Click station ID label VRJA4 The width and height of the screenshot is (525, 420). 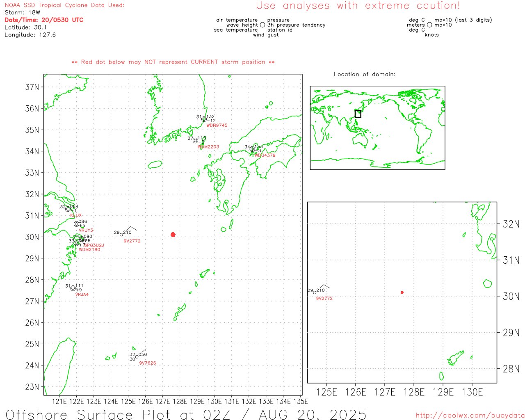[82, 294]
